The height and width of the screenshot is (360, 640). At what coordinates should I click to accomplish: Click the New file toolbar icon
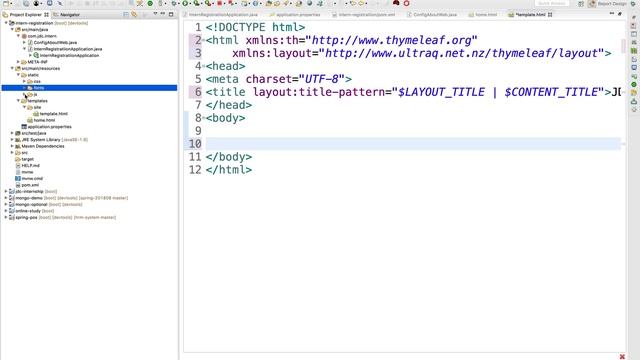tap(7, 3)
